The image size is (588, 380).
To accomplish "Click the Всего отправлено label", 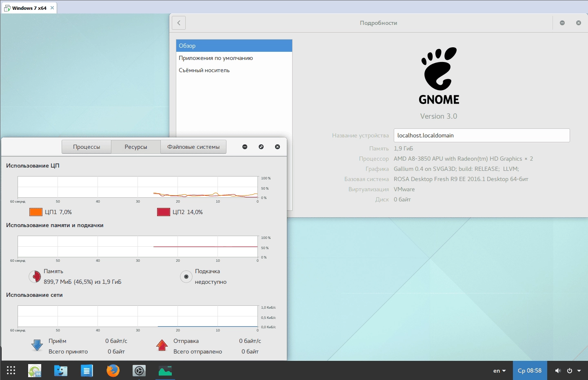I will pos(197,351).
